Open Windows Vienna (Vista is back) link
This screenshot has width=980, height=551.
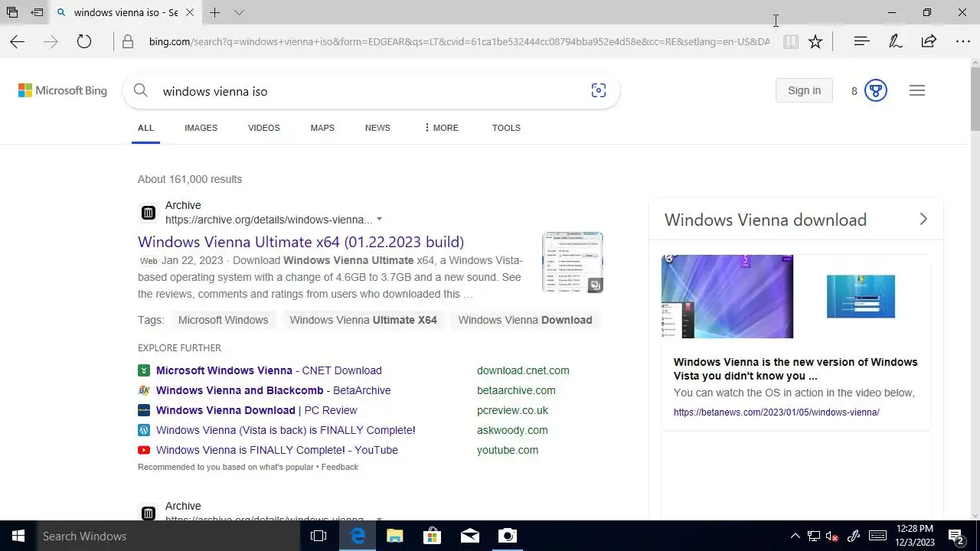(x=286, y=430)
